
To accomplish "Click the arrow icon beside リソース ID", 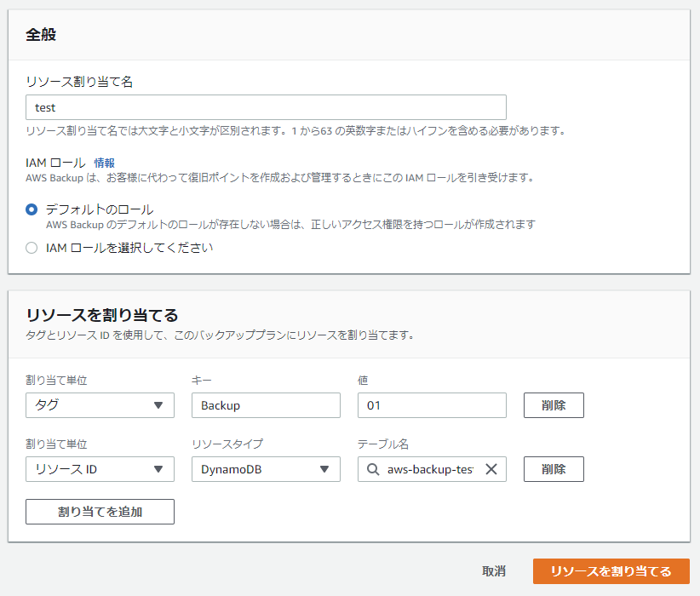I will click(158, 469).
